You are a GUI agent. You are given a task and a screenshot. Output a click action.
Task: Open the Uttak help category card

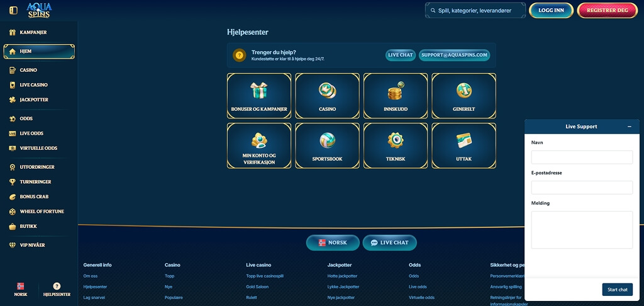(464, 145)
